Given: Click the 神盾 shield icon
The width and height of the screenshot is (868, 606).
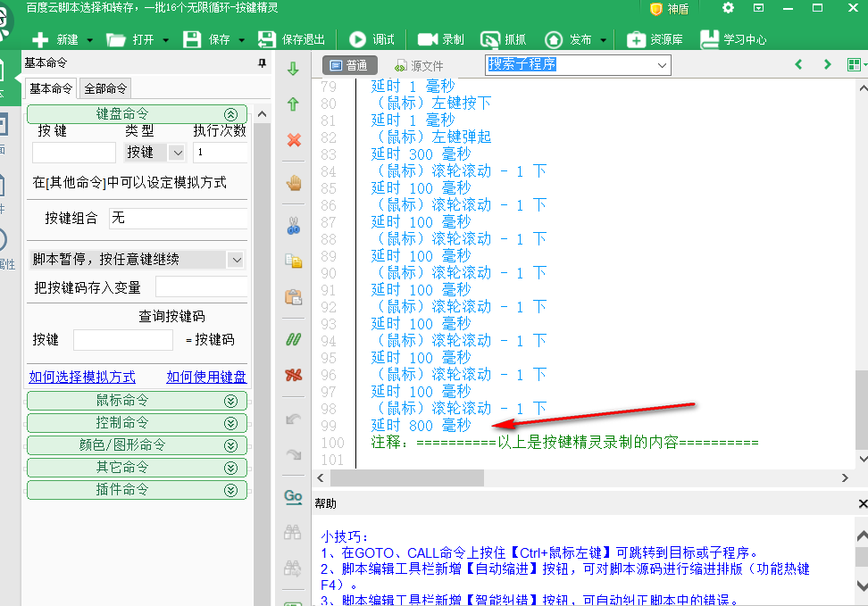Looking at the screenshot, I should pyautogui.click(x=656, y=9).
